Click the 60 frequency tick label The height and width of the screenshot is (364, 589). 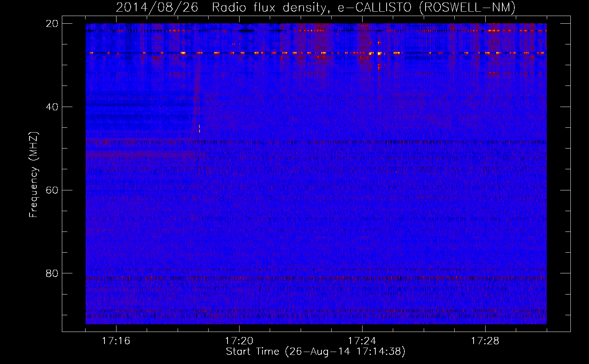click(52, 190)
